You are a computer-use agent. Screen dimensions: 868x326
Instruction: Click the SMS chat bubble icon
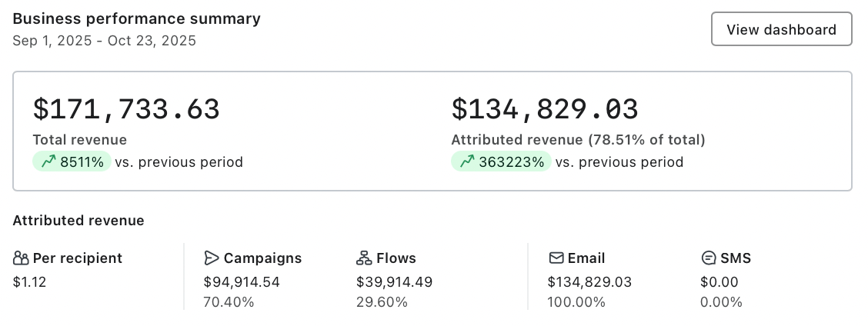point(708,258)
